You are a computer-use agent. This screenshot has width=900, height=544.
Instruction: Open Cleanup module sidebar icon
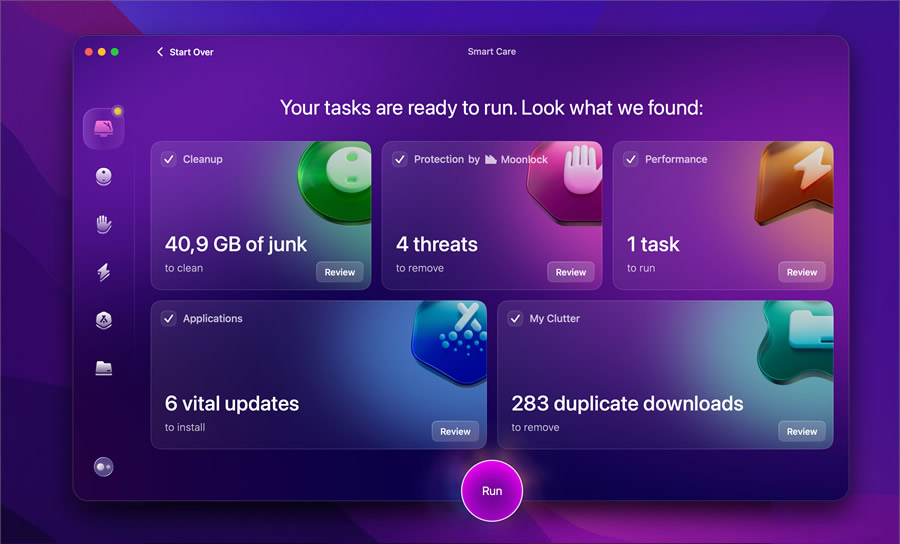click(x=103, y=176)
